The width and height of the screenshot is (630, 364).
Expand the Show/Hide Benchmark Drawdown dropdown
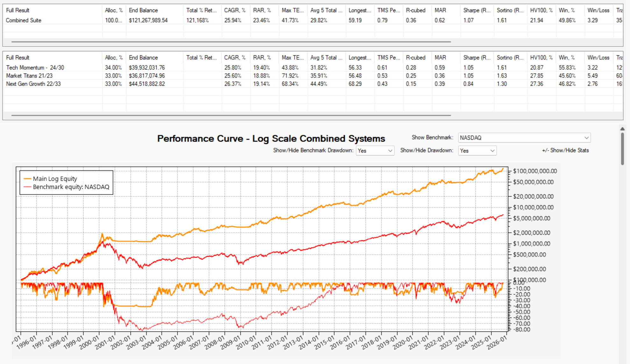(375, 151)
